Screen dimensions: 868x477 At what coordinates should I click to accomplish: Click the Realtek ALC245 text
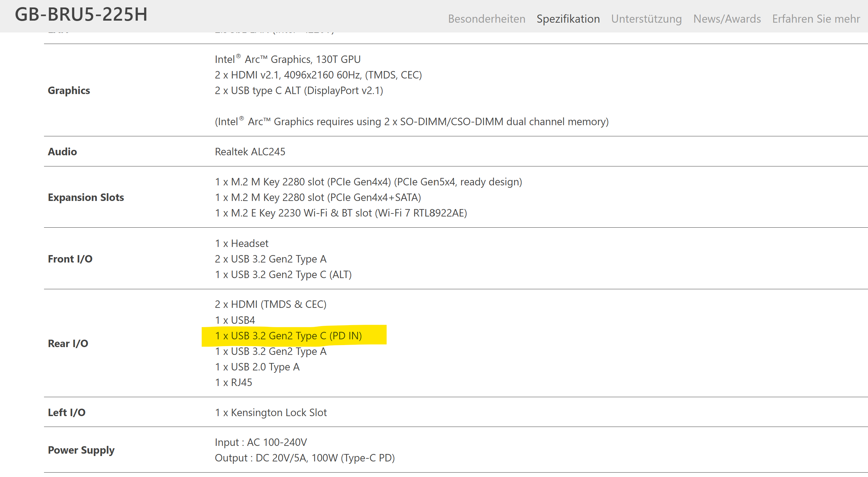click(250, 152)
